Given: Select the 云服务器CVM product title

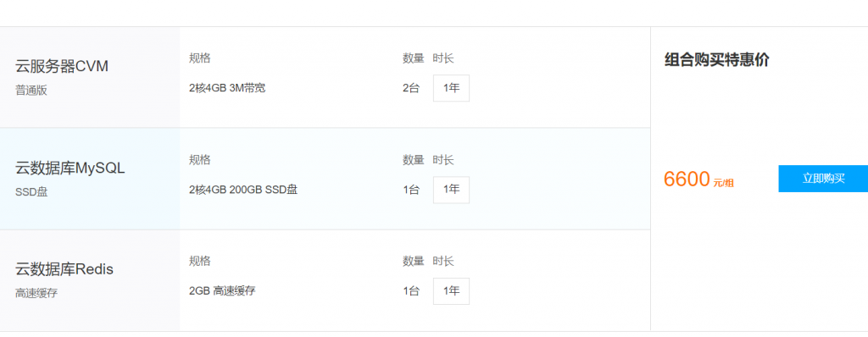Looking at the screenshot, I should [x=62, y=66].
